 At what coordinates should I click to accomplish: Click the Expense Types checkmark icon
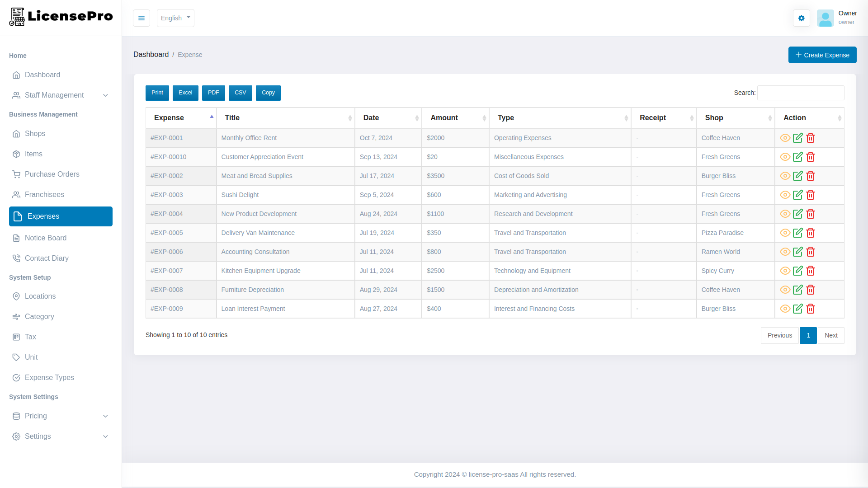point(17,377)
